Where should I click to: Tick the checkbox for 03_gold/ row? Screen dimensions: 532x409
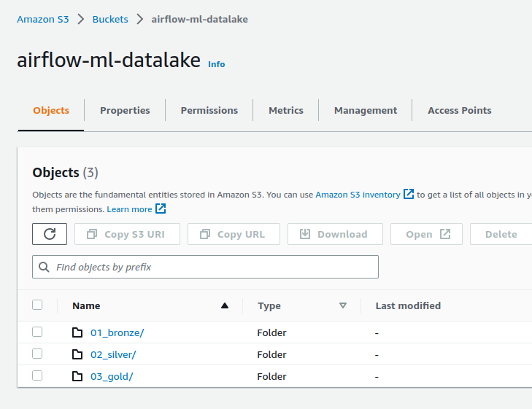[37, 375]
